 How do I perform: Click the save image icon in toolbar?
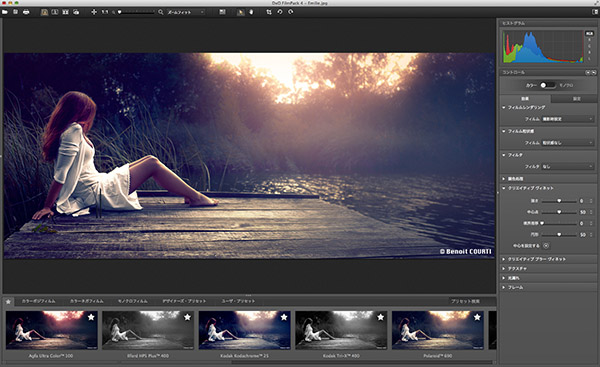pos(15,12)
